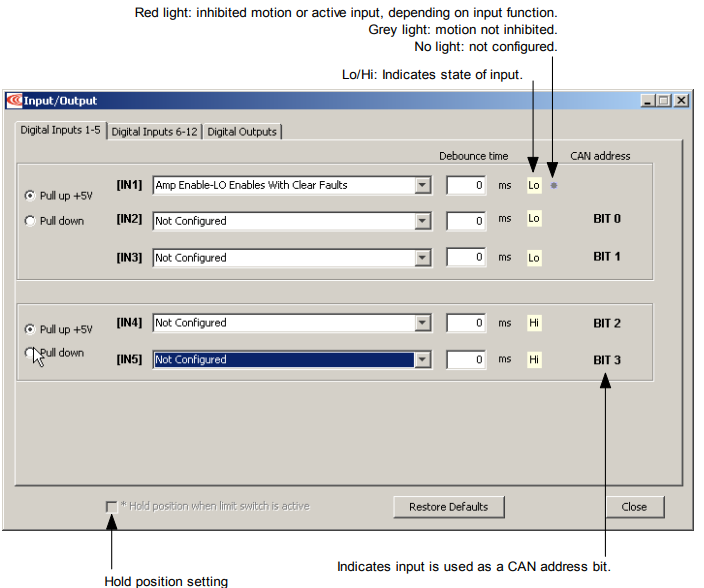Click the IN4 Hi state indicator
Image resolution: width=704 pixels, height=588 pixels.
click(x=534, y=323)
